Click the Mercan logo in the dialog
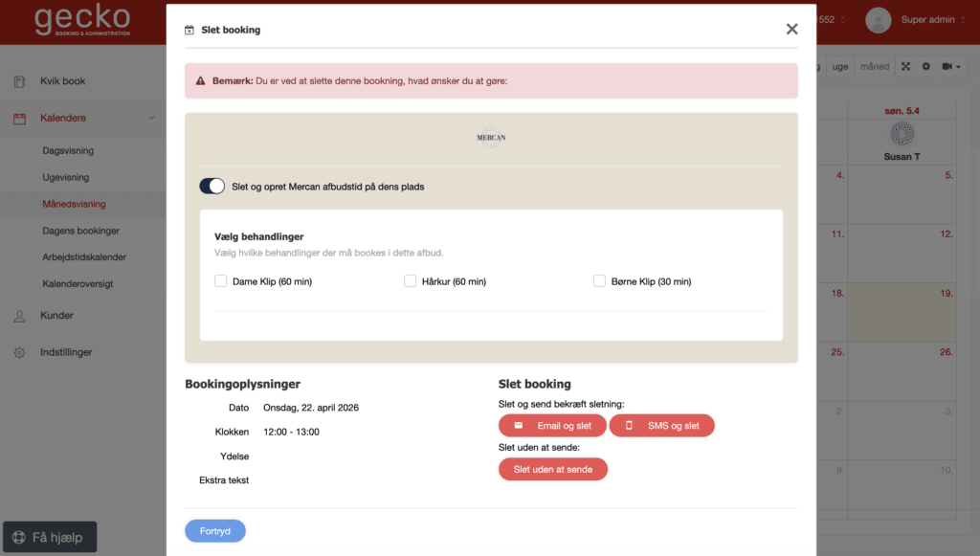This screenshot has height=556, width=980. coord(491,138)
